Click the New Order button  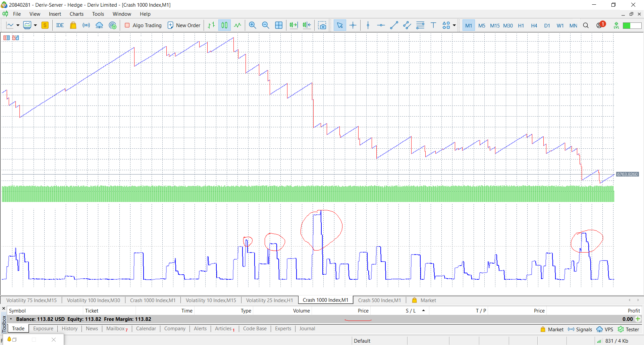pos(184,25)
